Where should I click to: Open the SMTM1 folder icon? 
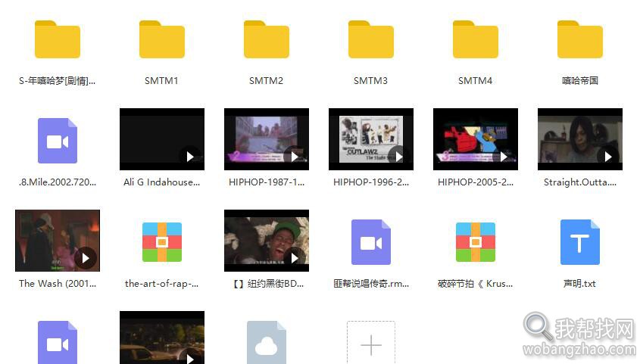tap(162, 39)
